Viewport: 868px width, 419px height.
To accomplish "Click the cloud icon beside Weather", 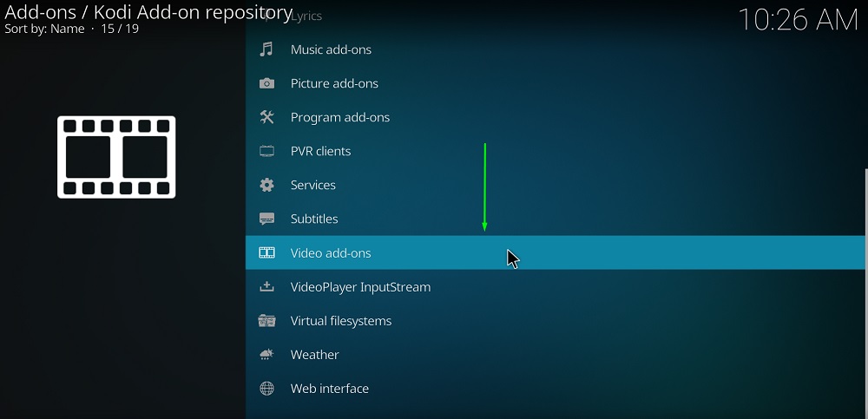I will 266,355.
